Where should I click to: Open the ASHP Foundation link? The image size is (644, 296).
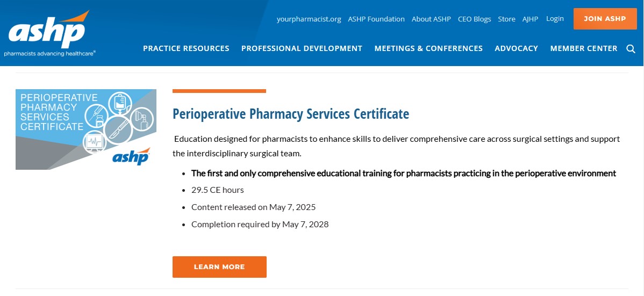(x=376, y=19)
